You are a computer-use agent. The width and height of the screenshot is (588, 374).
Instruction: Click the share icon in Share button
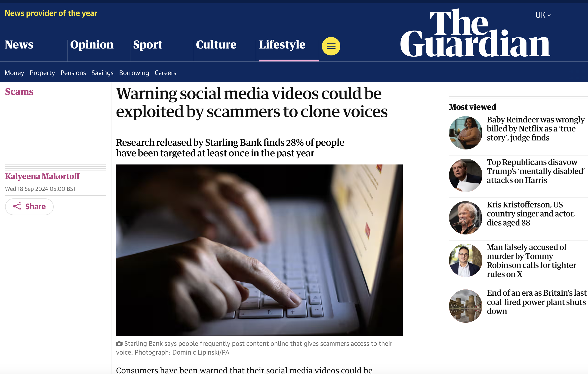[x=17, y=206]
